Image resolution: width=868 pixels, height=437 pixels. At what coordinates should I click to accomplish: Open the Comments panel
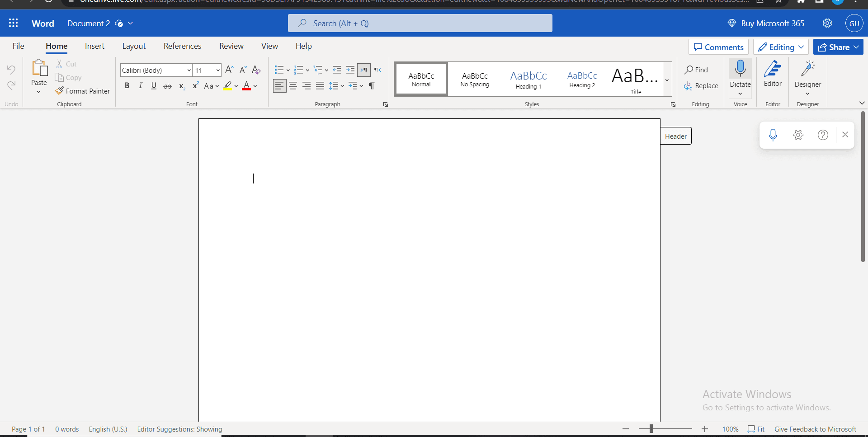pyautogui.click(x=718, y=47)
